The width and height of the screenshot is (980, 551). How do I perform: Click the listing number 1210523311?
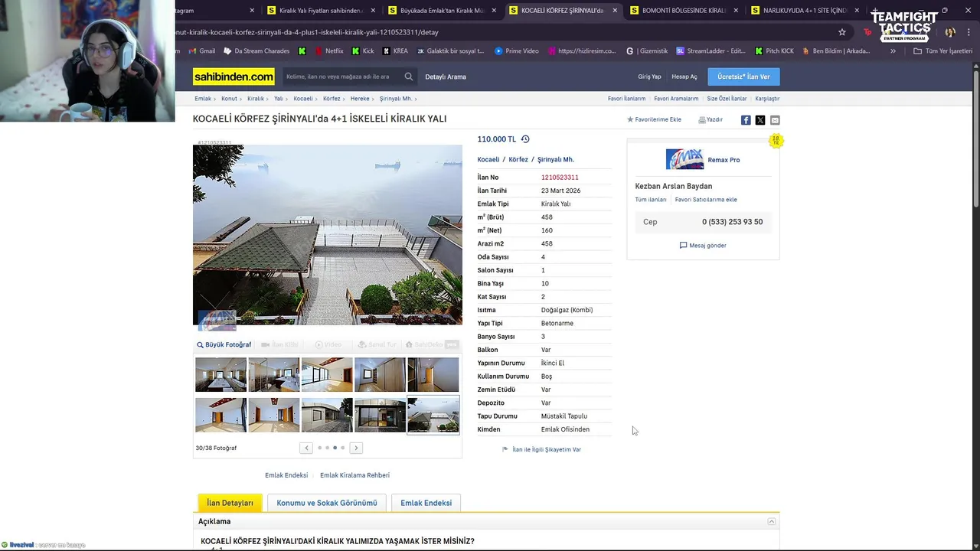pos(560,178)
